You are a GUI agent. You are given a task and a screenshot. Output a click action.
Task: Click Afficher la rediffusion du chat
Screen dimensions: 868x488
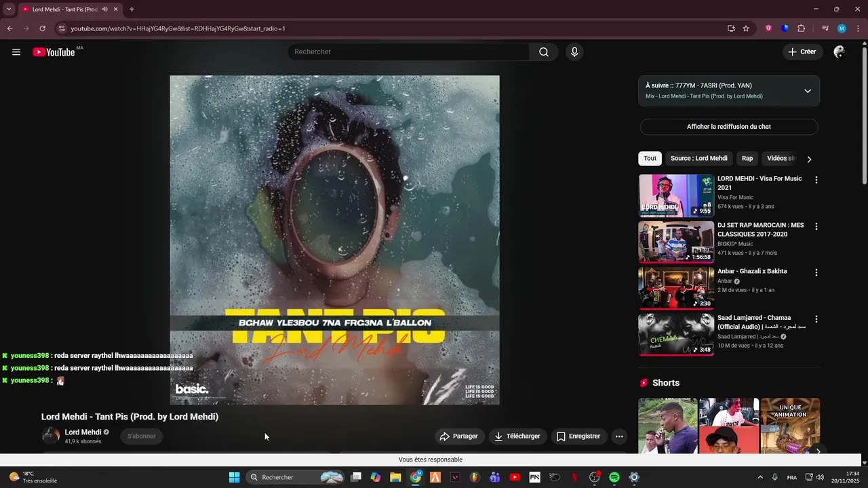(729, 127)
